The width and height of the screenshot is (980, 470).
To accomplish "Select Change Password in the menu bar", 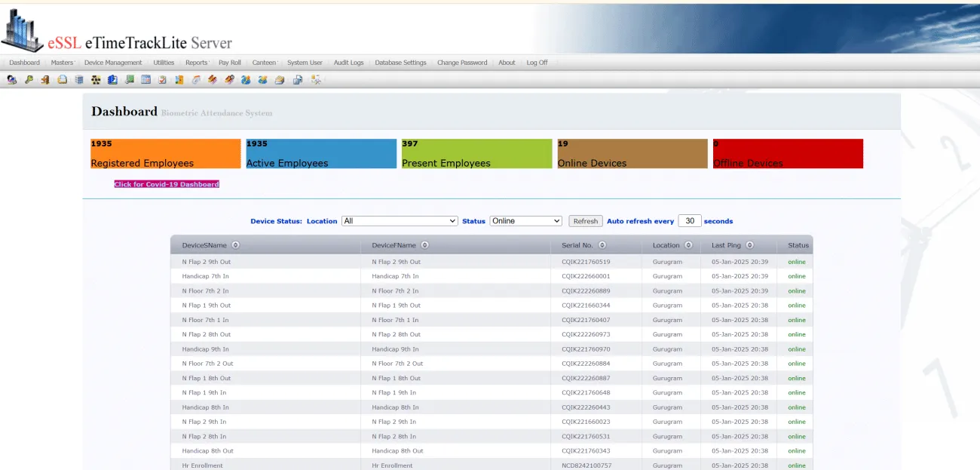I will point(462,63).
